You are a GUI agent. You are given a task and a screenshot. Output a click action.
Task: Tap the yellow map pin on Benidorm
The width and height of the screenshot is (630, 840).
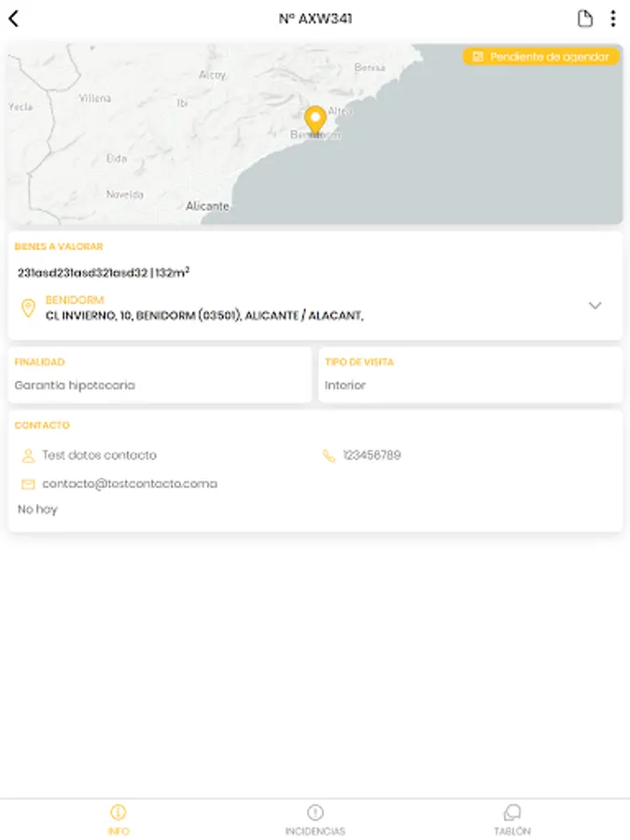coord(315,120)
